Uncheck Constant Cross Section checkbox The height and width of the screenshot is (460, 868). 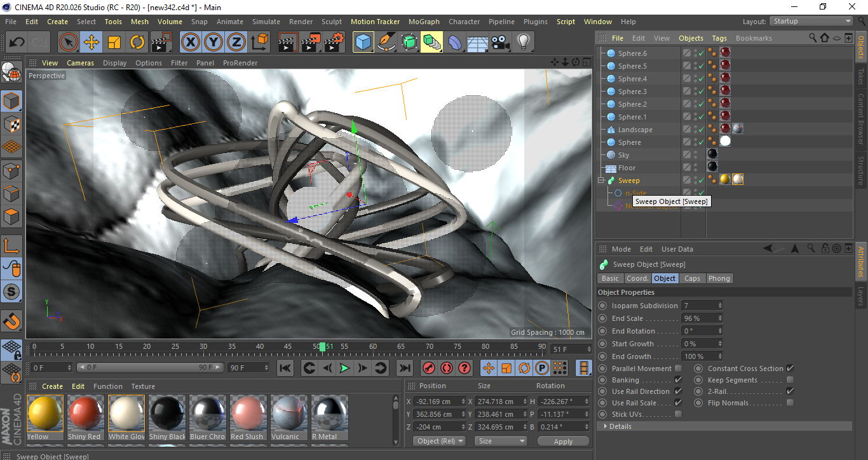click(x=790, y=369)
